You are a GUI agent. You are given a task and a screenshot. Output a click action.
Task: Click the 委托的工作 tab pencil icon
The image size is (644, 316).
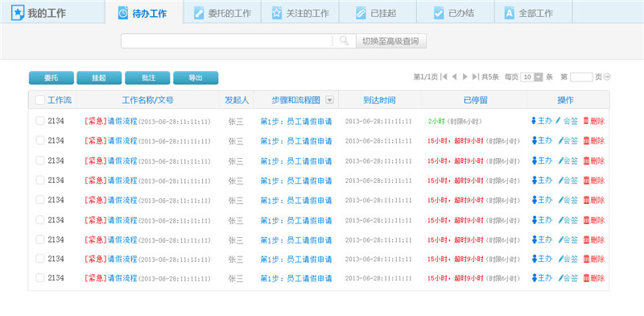(199, 13)
